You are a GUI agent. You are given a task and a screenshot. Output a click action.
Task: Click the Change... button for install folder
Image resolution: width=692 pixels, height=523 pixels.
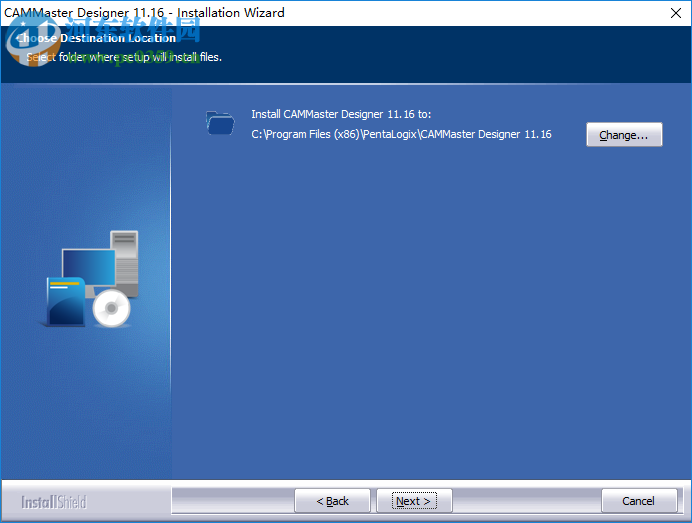pyautogui.click(x=624, y=135)
